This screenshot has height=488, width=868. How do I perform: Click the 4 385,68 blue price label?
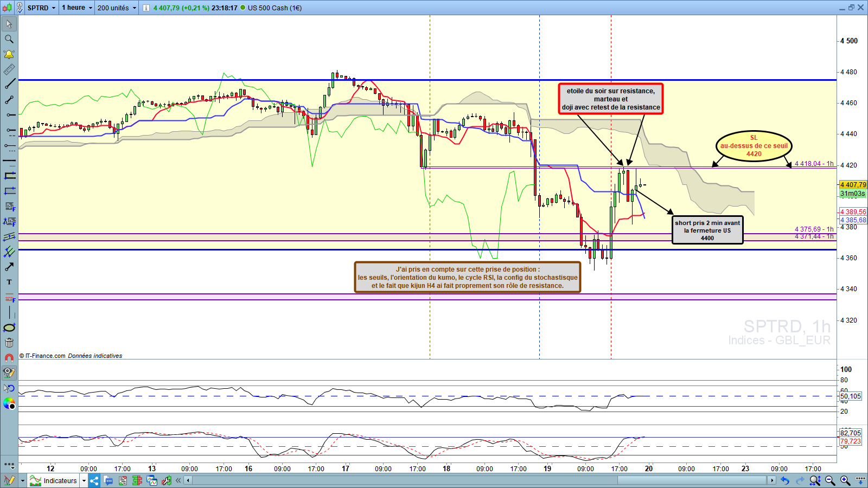(853, 220)
